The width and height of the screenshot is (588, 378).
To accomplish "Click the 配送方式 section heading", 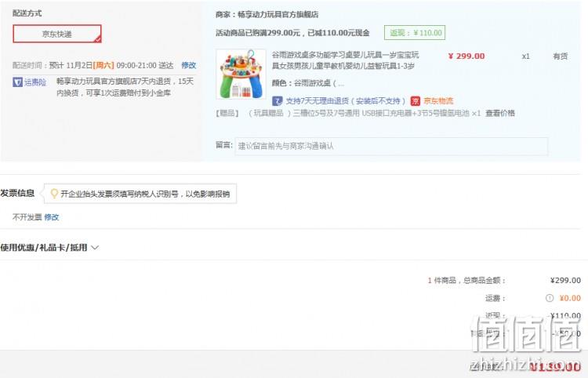I will point(27,13).
